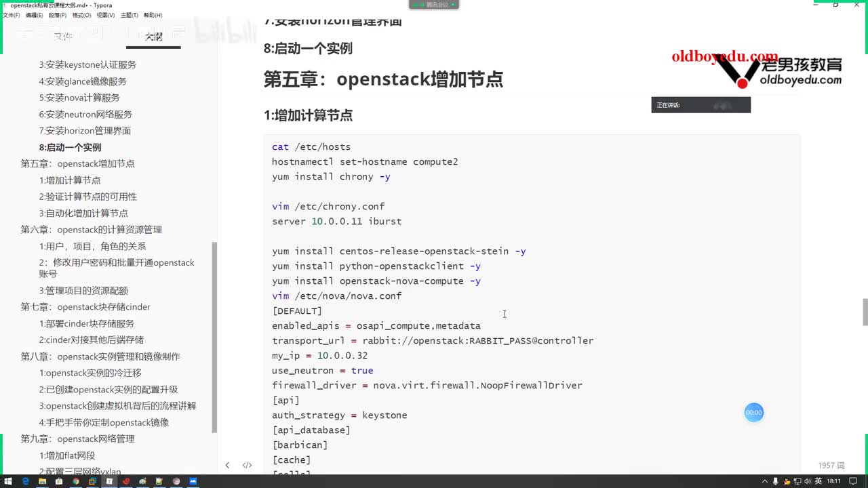Select outline item 3:自动化增加计算节点

click(x=83, y=213)
